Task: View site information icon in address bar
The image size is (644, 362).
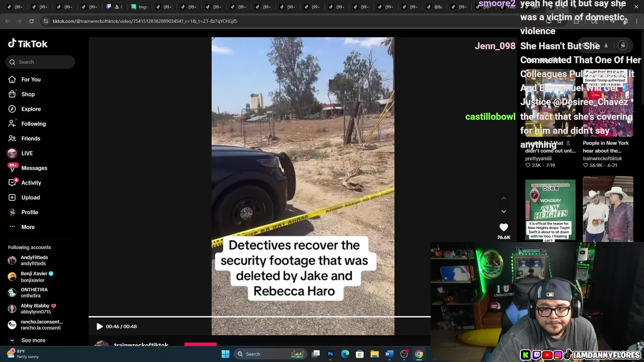Action: click(x=46, y=21)
